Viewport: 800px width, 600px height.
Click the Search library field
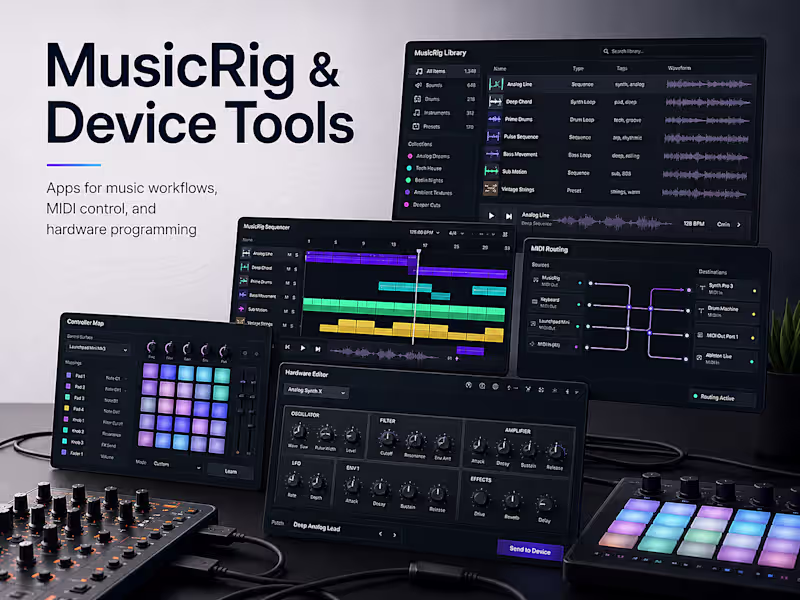click(x=677, y=52)
